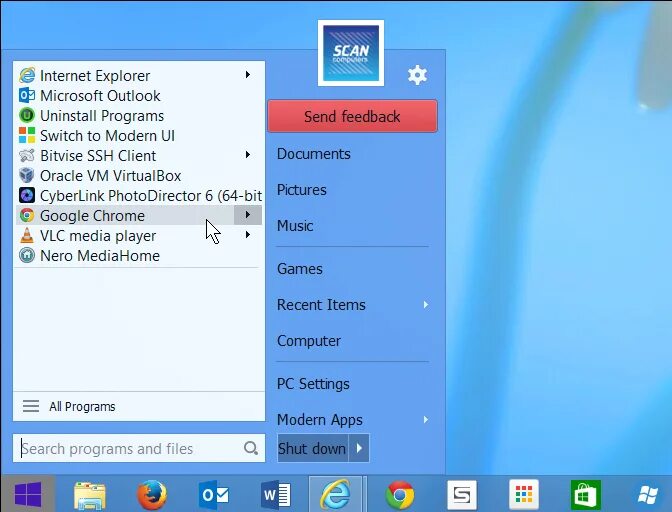Open the Music folder entry

point(295,226)
